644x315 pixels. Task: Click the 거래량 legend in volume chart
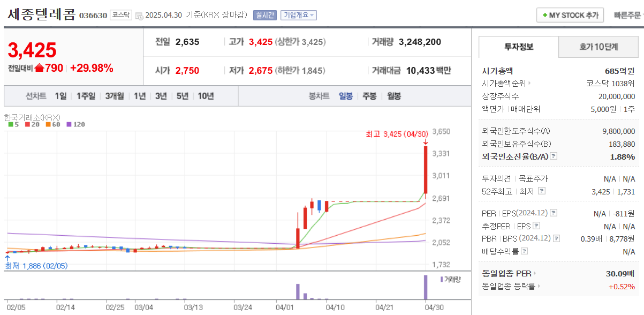click(450, 279)
